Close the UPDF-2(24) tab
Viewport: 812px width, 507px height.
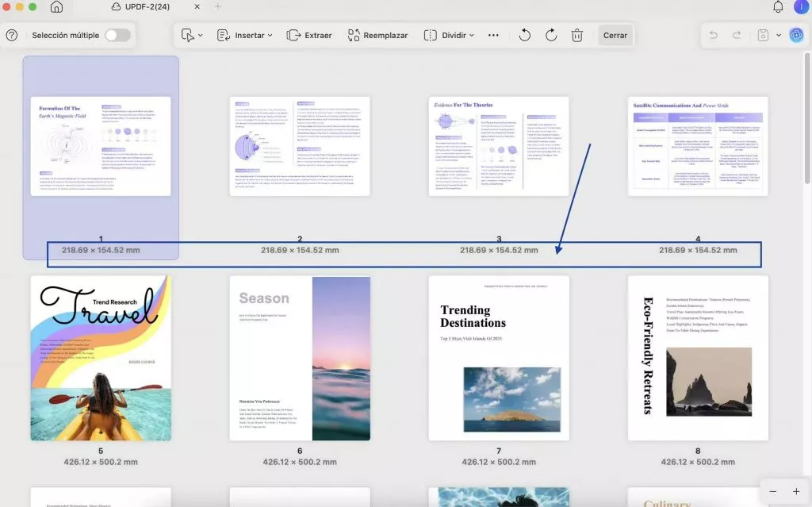(x=197, y=6)
